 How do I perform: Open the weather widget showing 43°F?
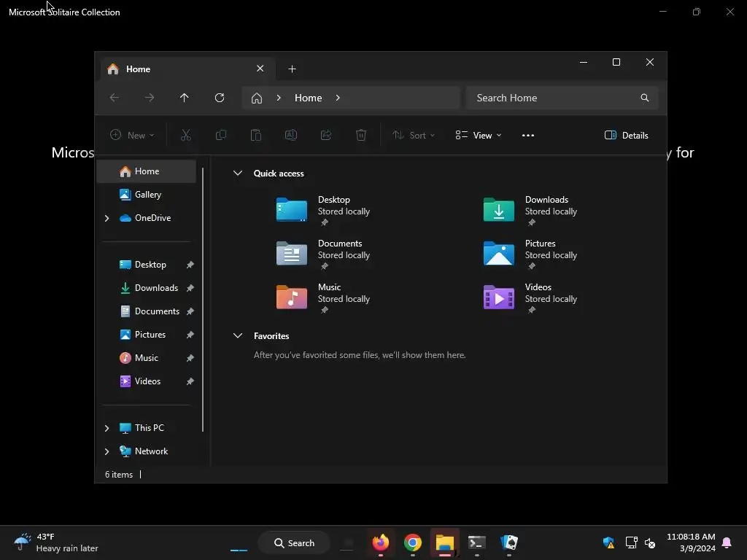tap(55, 542)
